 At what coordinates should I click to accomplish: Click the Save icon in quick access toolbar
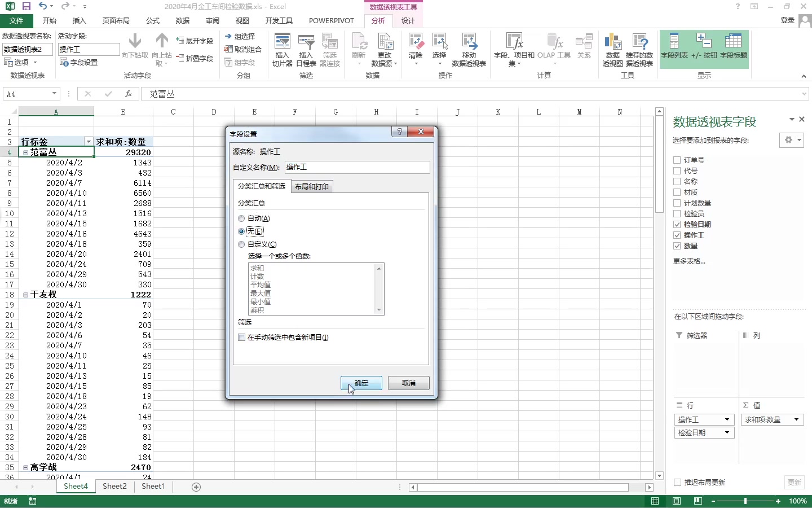26,6
